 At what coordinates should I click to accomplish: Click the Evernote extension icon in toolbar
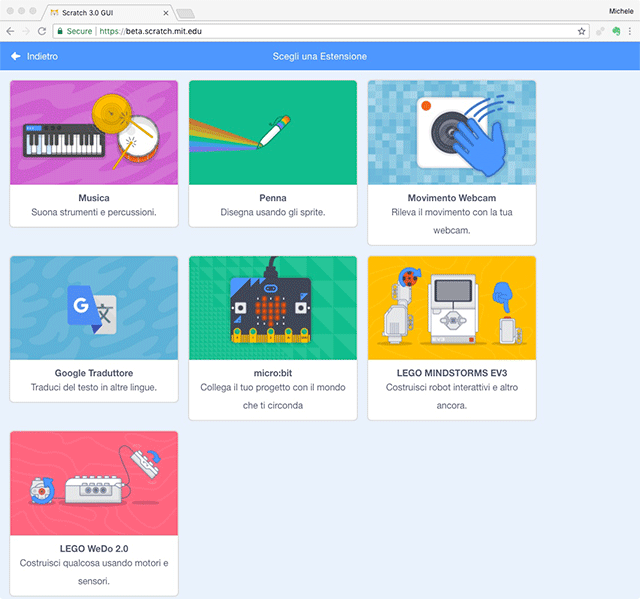616,32
